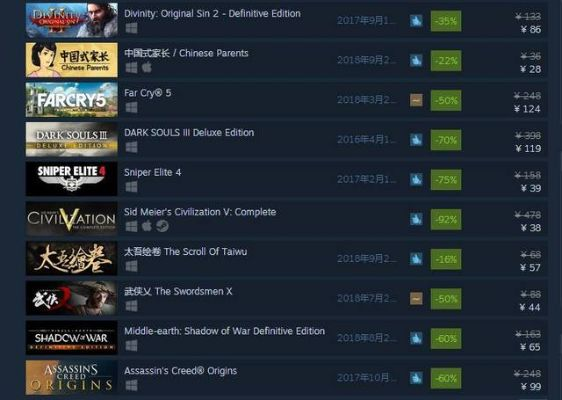Open the Middle-earth: Shadow of War Definitive Edition title
The image size is (562, 400).
point(224,331)
